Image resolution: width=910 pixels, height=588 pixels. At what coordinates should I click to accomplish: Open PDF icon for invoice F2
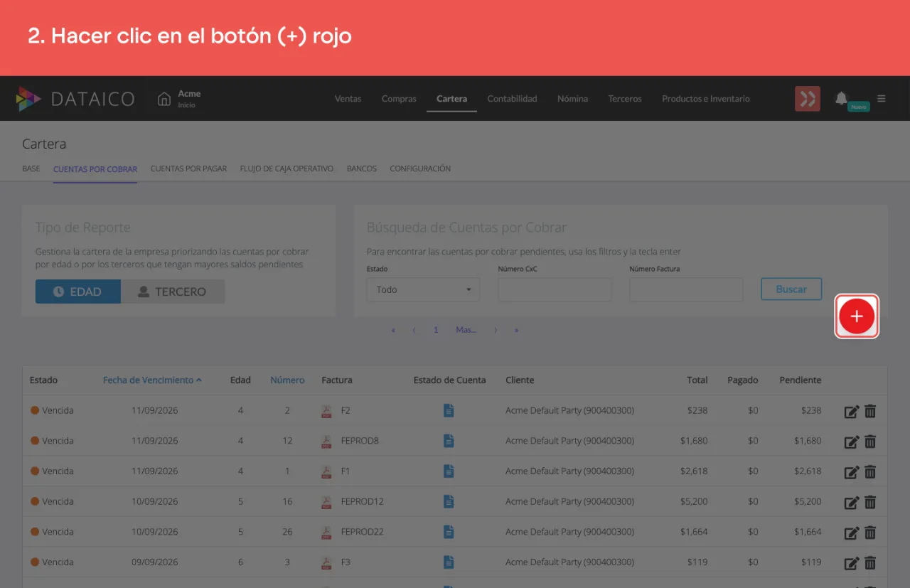point(326,410)
